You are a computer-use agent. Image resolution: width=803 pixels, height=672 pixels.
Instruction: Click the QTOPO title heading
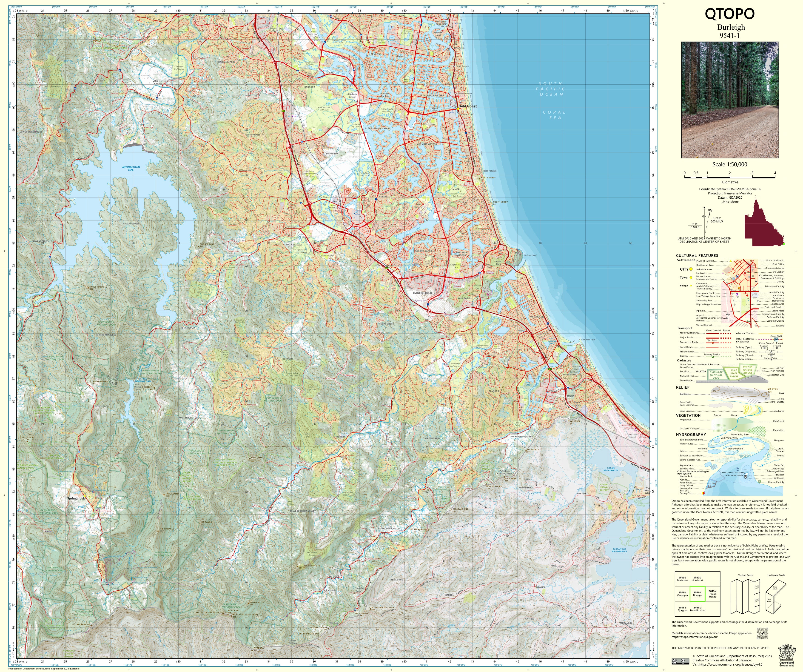730,14
